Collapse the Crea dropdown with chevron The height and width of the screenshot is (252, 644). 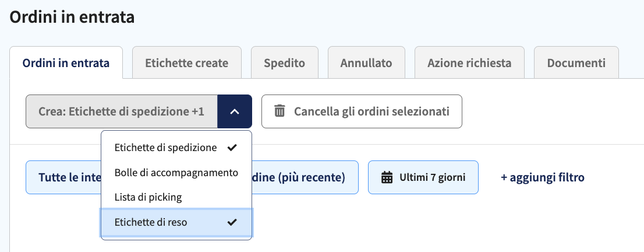[x=235, y=111]
